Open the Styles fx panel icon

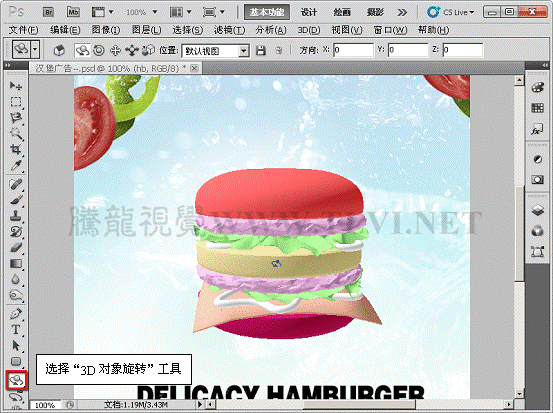(537, 130)
